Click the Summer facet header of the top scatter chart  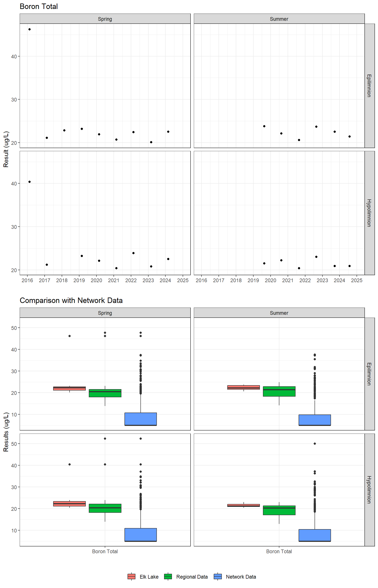(x=279, y=19)
